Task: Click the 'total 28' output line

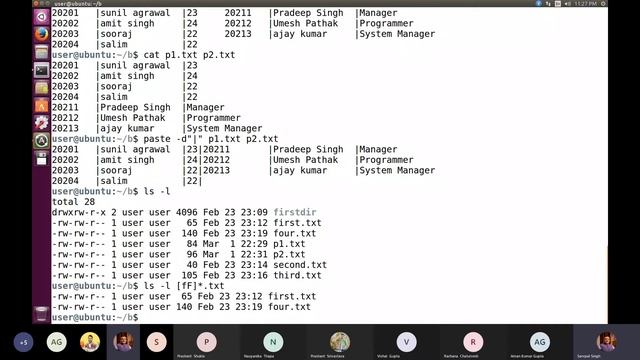Action: pos(73,202)
